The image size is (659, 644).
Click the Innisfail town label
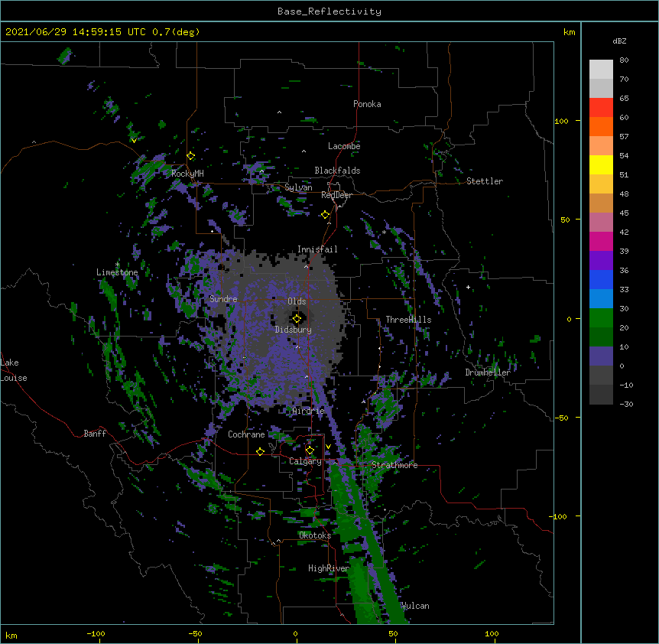pos(317,249)
